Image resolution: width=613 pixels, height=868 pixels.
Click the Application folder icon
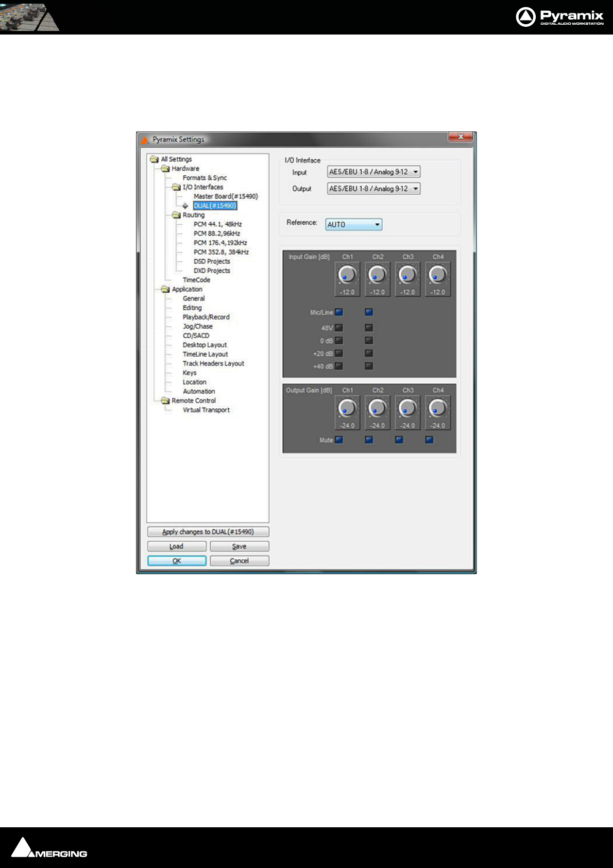point(165,289)
